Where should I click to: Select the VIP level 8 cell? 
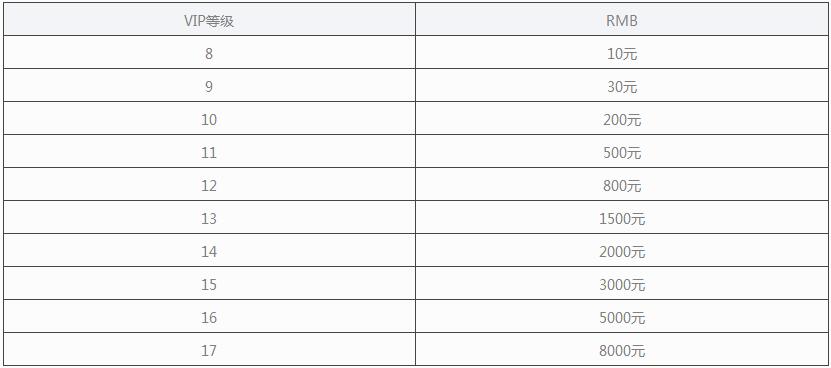point(209,52)
